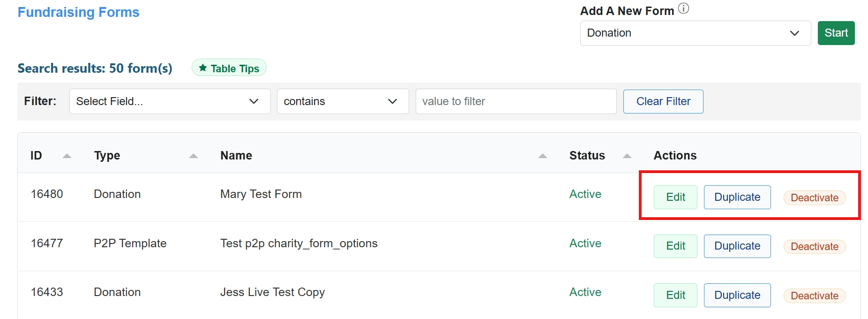868x319 pixels.
Task: Click the 'value to filter' text box
Action: click(x=516, y=101)
